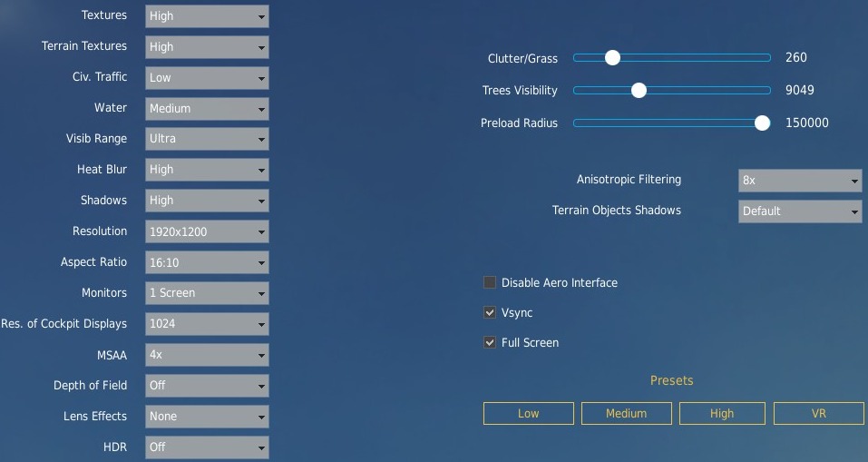Image resolution: width=868 pixels, height=462 pixels.
Task: Open the Water quality dropdown
Action: coord(207,109)
